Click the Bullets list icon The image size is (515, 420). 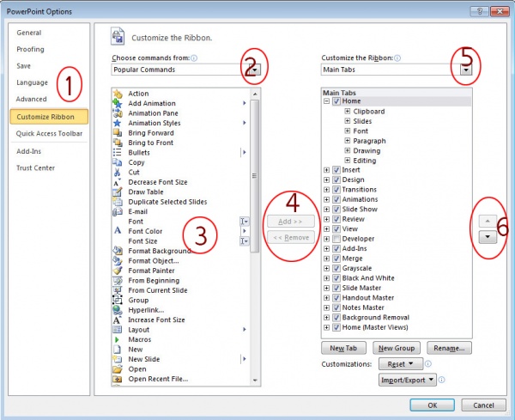pos(118,153)
